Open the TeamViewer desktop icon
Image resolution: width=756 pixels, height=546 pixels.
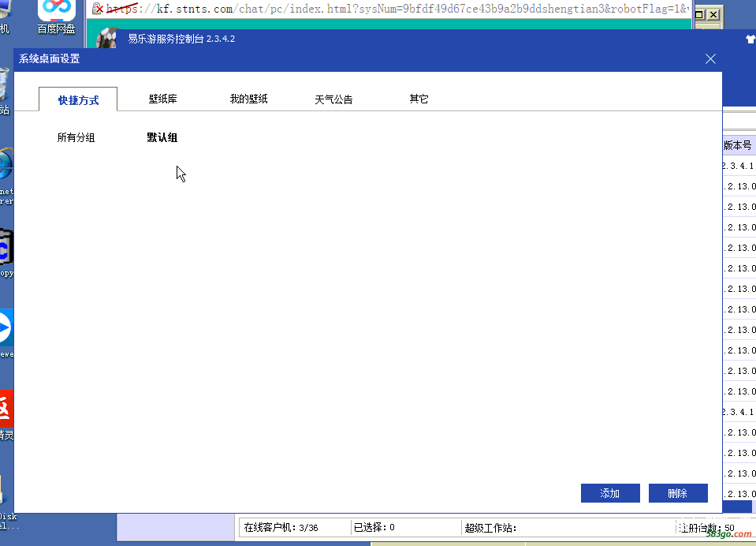[5, 329]
